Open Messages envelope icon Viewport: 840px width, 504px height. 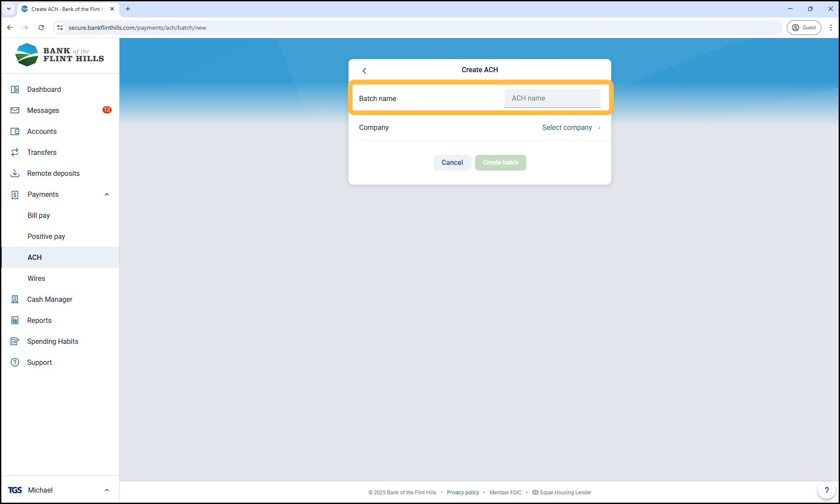[15, 110]
